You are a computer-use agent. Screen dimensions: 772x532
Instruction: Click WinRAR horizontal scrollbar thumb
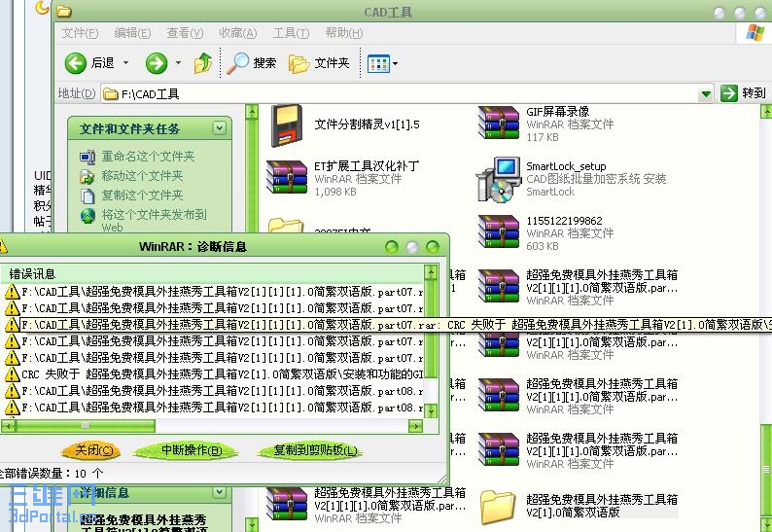pos(86,425)
